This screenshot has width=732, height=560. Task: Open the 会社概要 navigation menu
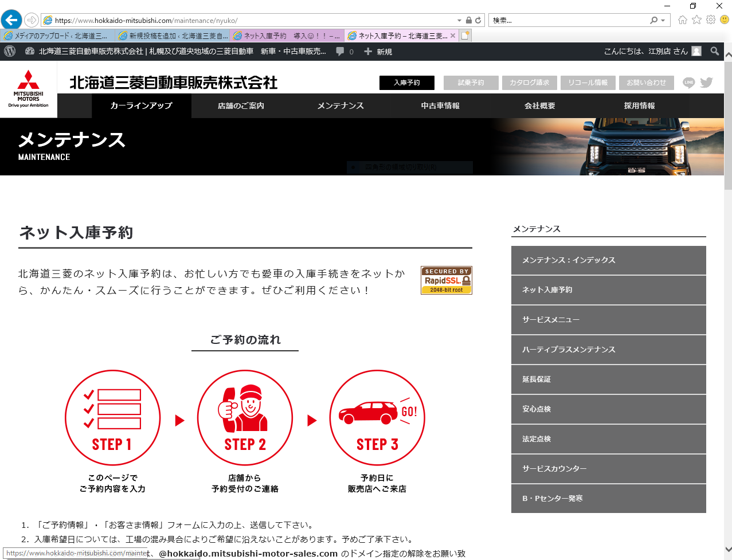point(540,105)
